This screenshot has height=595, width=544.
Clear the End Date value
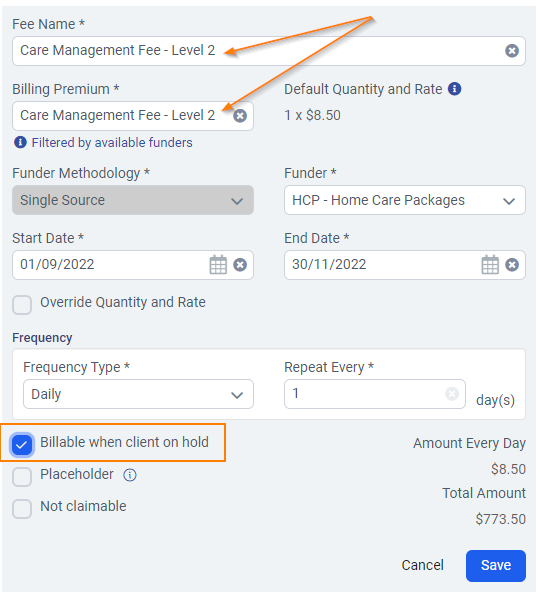(x=512, y=264)
